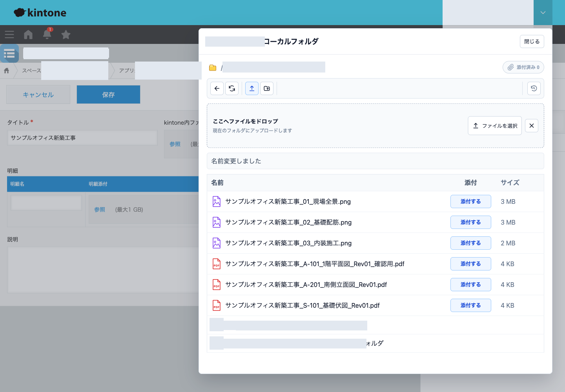Click the back arrow in folder toolbar
This screenshot has height=392, width=565.
click(x=217, y=89)
